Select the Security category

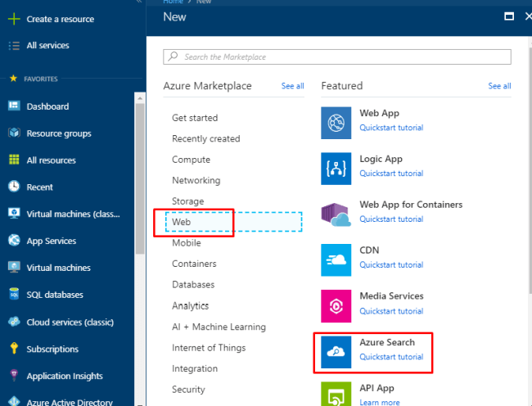188,390
